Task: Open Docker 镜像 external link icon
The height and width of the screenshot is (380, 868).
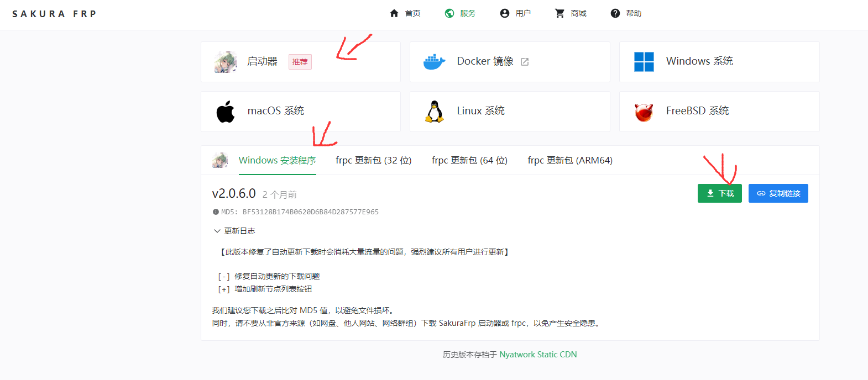Action: [525, 62]
